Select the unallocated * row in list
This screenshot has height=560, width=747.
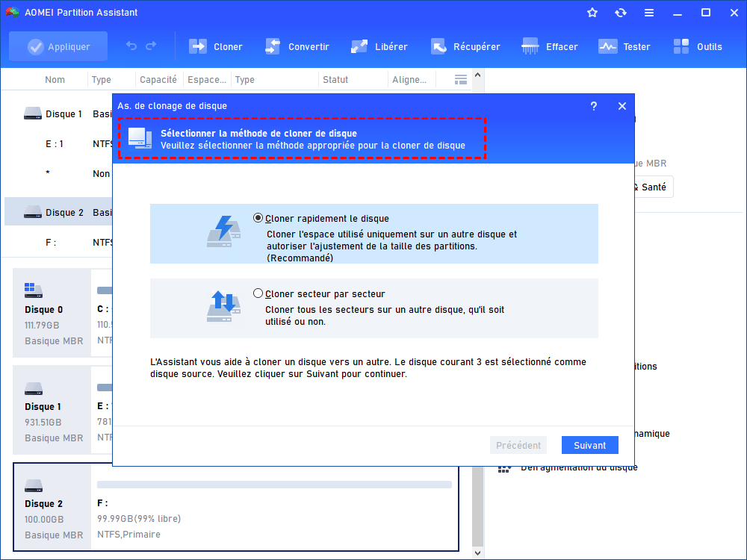pyautogui.click(x=58, y=174)
